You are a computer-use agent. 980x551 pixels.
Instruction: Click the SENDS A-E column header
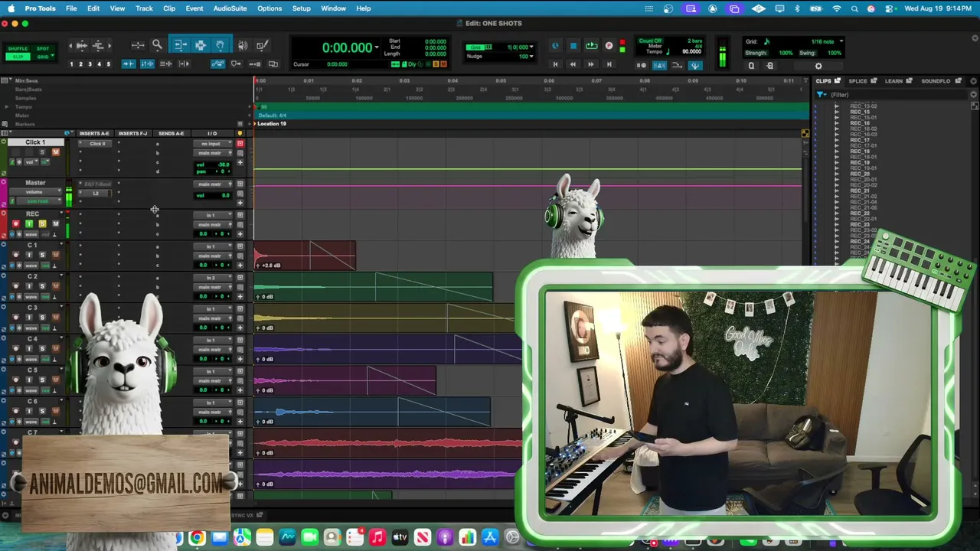point(171,133)
